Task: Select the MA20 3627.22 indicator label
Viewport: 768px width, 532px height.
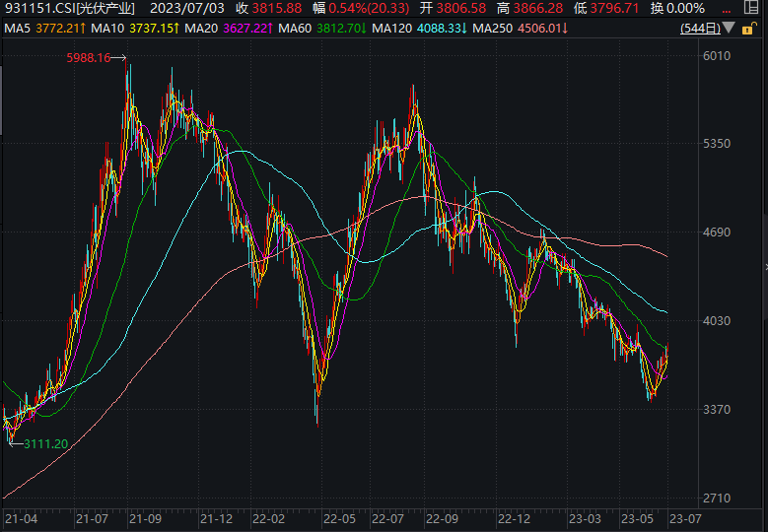Action: tap(229, 29)
